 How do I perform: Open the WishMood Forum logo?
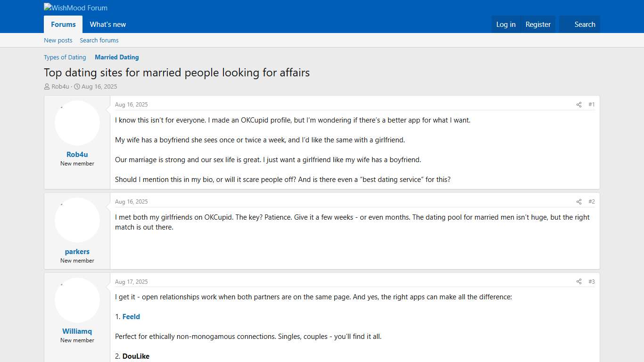75,8
